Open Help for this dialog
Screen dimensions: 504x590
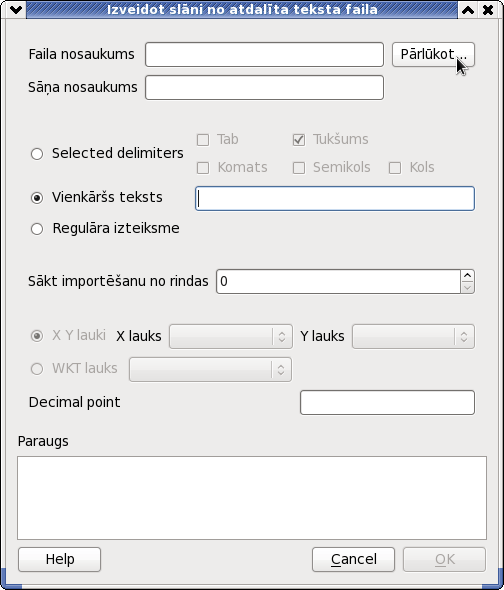59,560
